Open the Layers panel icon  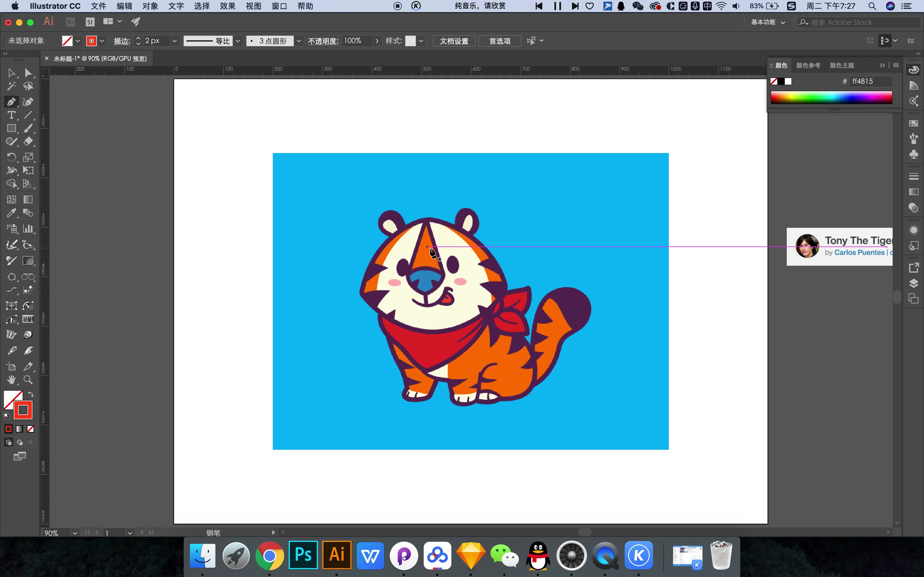(913, 283)
